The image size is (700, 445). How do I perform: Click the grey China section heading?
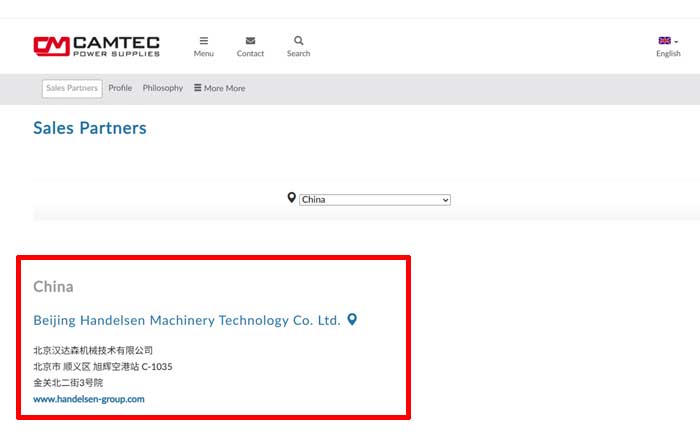[53, 287]
